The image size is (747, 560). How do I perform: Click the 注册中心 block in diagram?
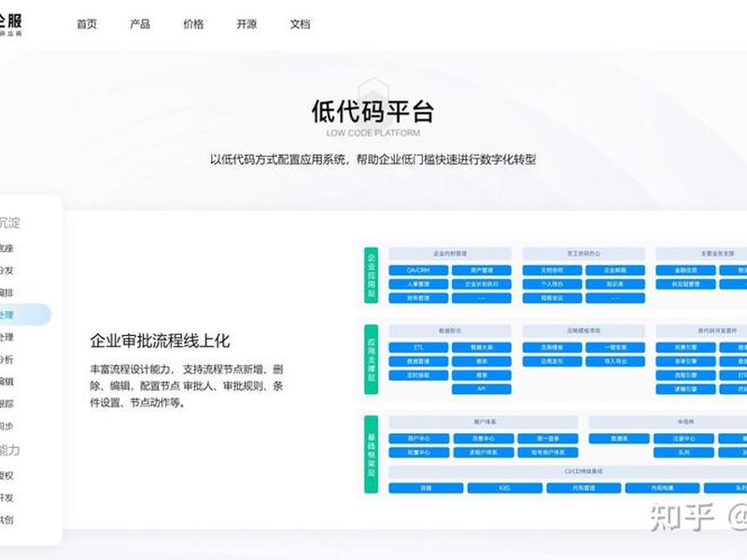[x=684, y=439]
